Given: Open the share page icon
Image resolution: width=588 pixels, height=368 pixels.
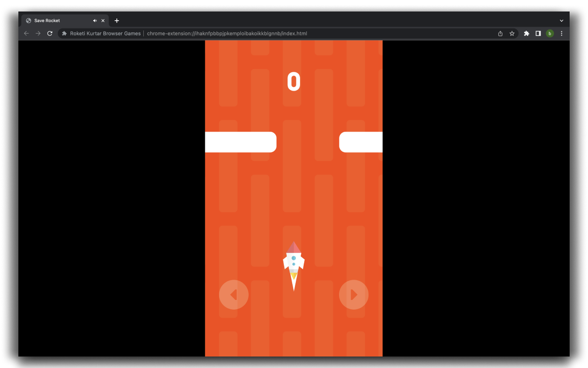Looking at the screenshot, I should click(x=500, y=33).
